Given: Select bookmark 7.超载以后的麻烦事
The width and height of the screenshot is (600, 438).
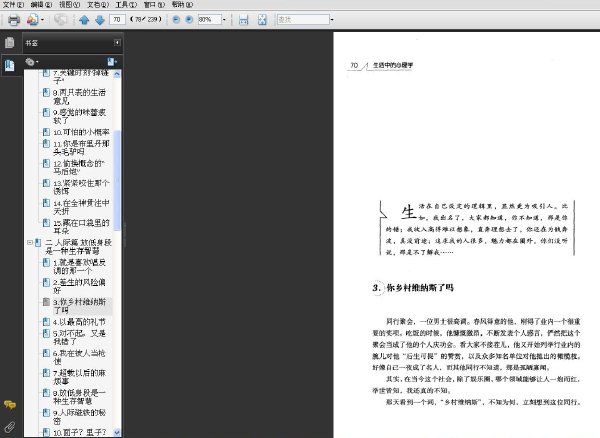Looking at the screenshot, I should coord(79,377).
